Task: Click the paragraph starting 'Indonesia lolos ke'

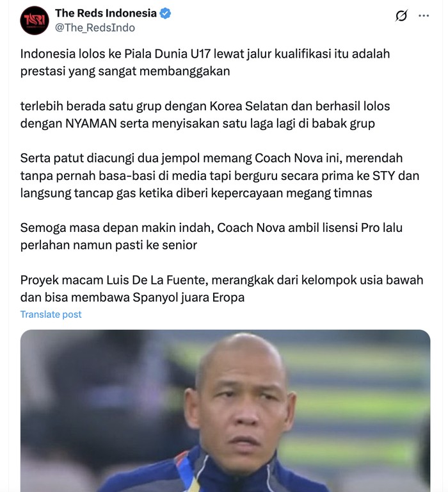Action: pyautogui.click(x=205, y=62)
